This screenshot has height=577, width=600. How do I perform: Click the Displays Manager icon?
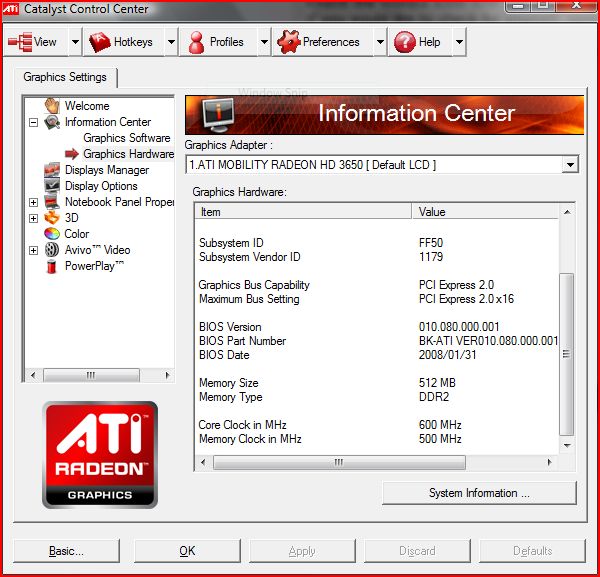(52, 170)
